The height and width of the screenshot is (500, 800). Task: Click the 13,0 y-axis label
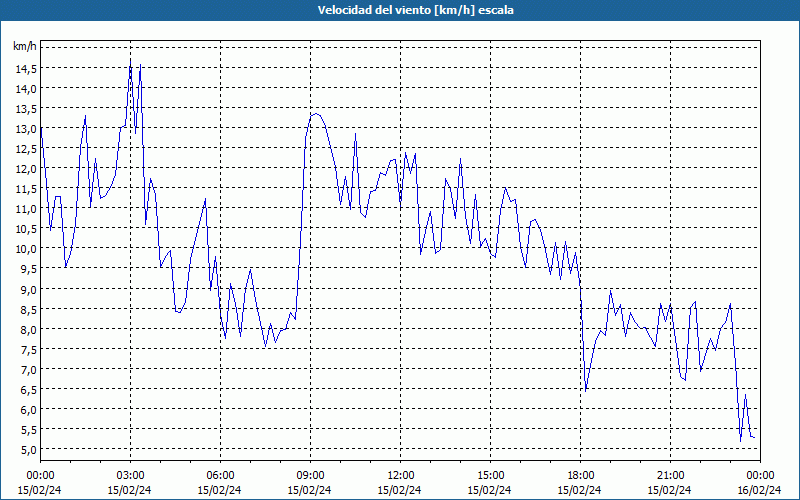pos(26,128)
